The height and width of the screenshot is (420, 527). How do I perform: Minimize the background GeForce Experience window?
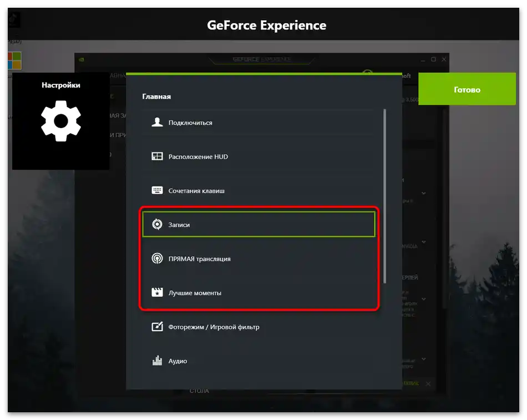(x=423, y=60)
